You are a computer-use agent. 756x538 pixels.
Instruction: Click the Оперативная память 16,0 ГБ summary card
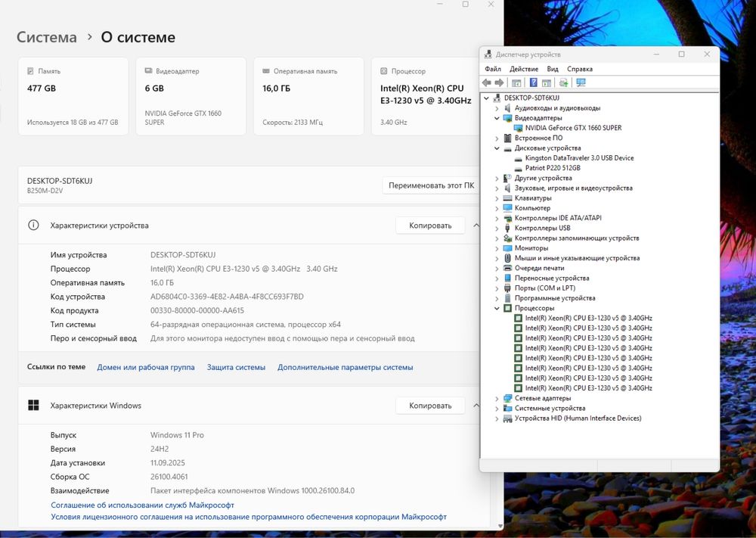point(308,96)
